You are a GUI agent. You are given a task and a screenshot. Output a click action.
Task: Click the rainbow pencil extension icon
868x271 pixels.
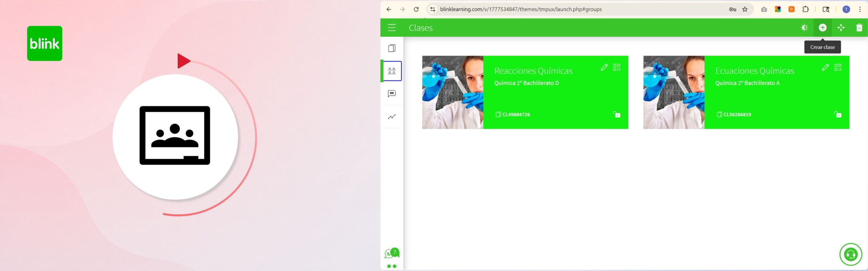pyautogui.click(x=778, y=9)
